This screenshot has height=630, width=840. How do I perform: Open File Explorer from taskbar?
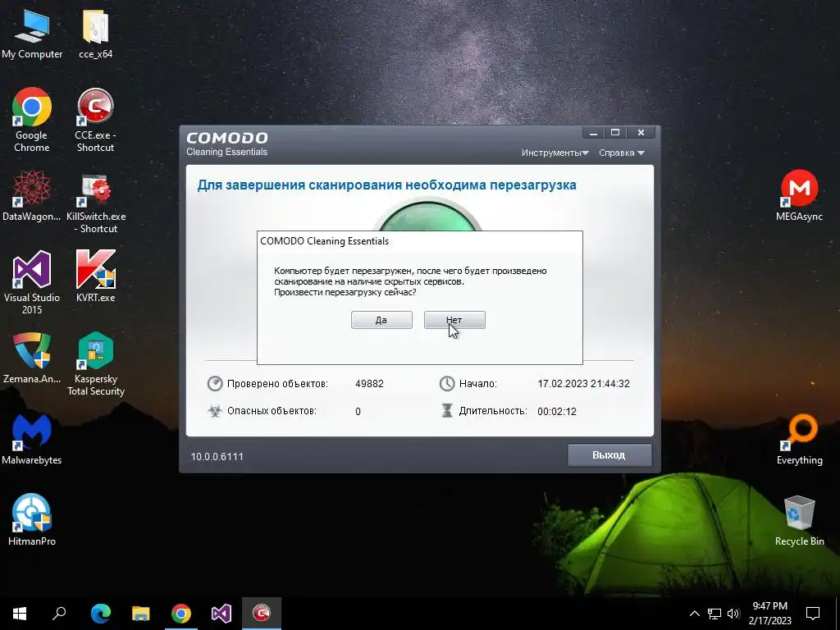tap(140, 614)
